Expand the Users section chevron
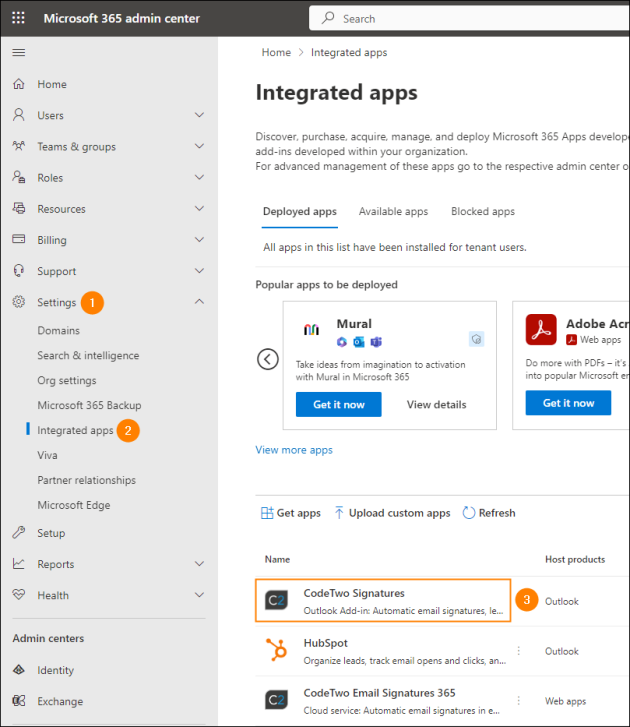This screenshot has width=630, height=727. (199, 115)
